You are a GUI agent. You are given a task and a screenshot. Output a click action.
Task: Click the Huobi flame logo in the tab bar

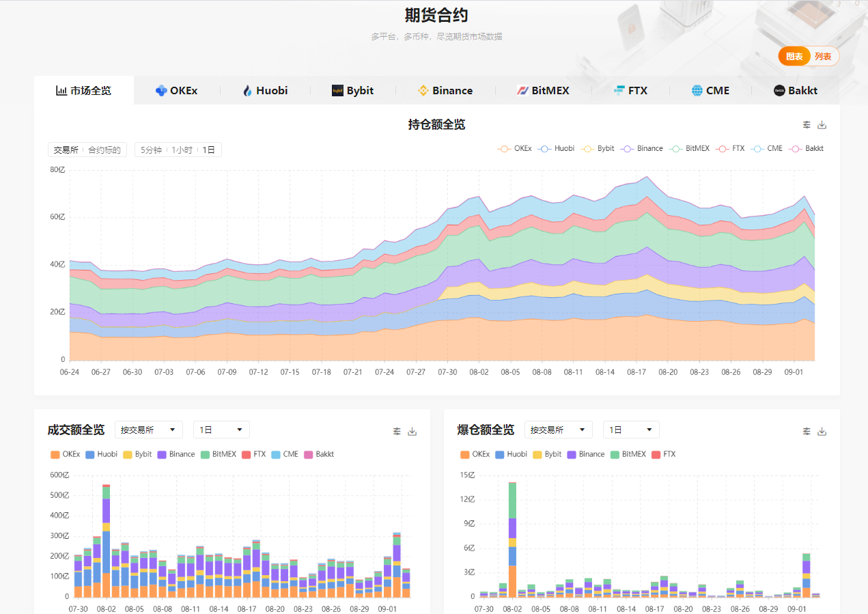(x=247, y=89)
